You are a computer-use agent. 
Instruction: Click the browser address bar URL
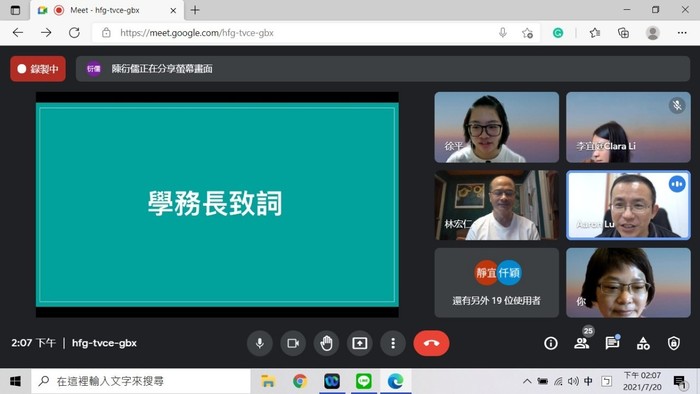click(197, 33)
